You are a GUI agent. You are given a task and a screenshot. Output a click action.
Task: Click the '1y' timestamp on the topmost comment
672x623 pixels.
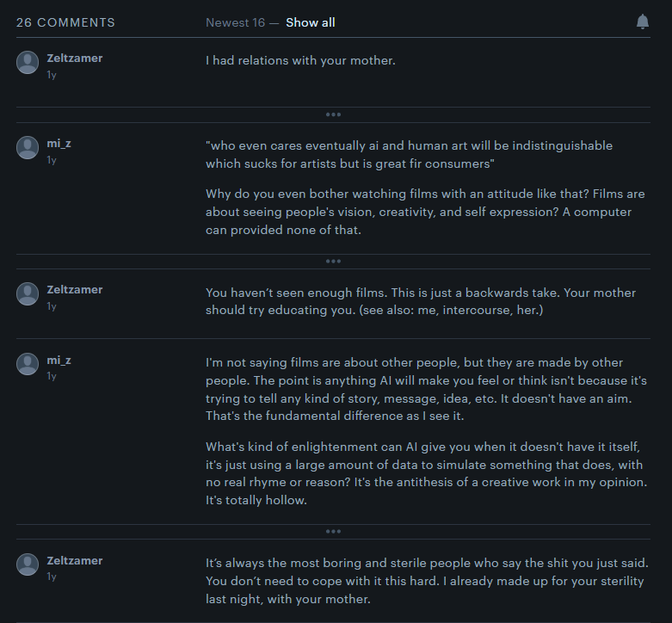pos(52,75)
